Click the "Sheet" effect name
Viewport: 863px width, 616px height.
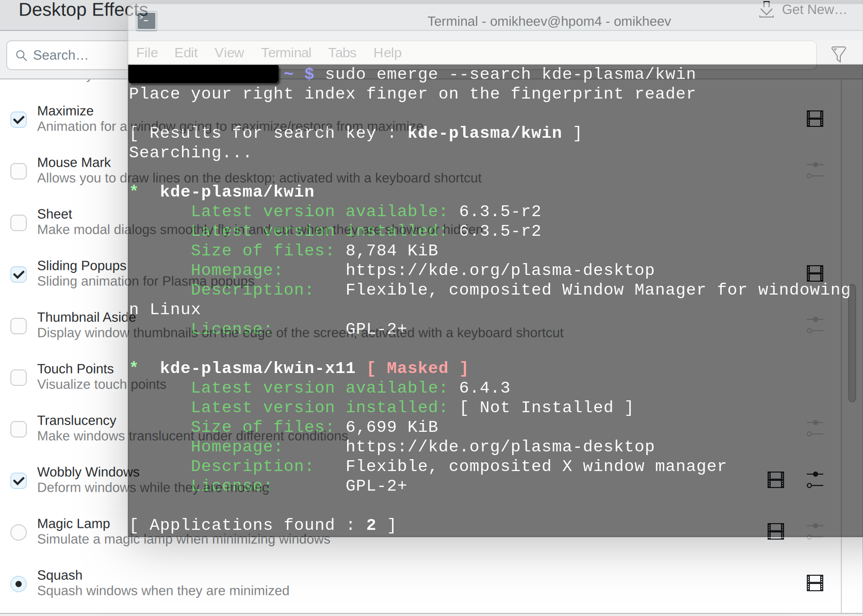[55, 214]
